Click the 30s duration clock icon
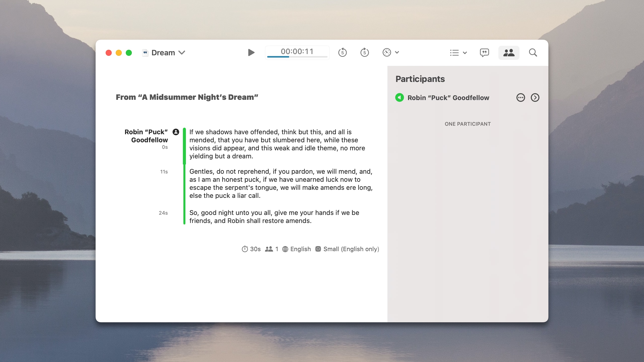 pyautogui.click(x=245, y=249)
